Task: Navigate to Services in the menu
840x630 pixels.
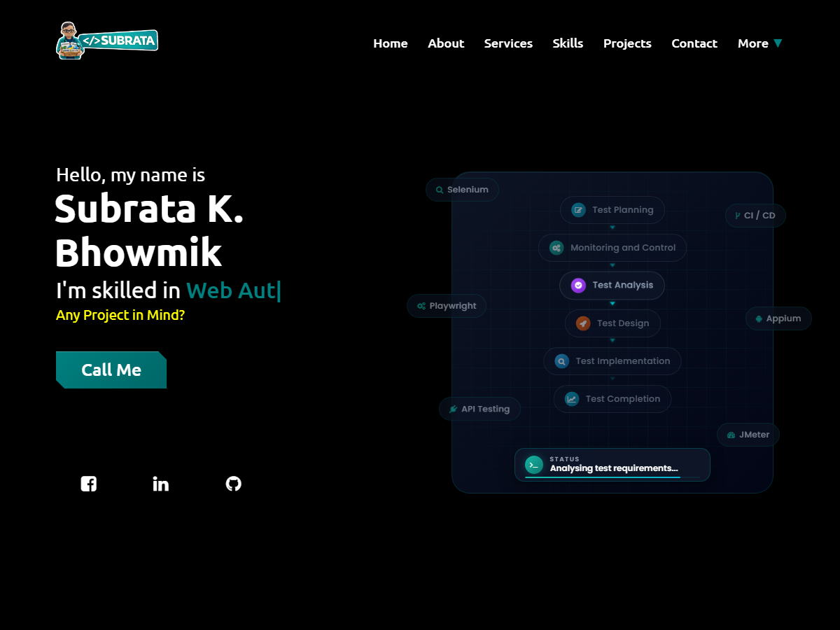Action: point(508,43)
